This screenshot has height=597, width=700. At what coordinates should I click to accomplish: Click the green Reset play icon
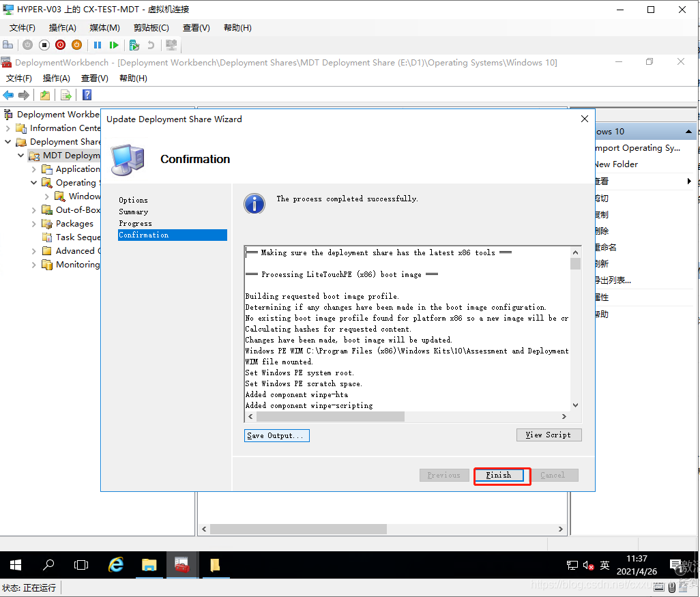point(114,44)
